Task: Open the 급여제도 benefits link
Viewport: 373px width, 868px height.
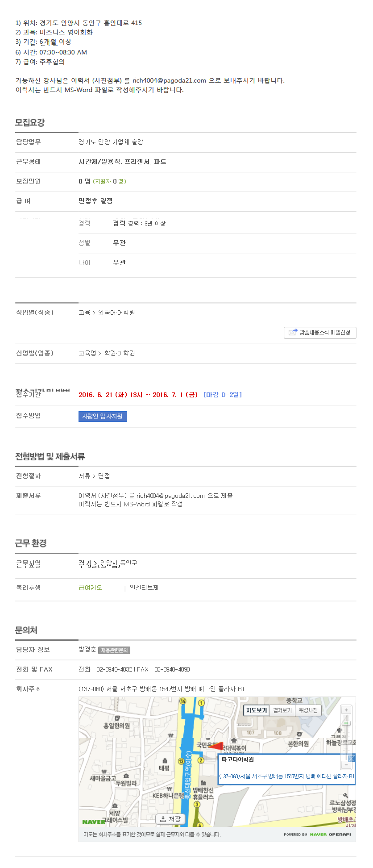Action: point(91,588)
